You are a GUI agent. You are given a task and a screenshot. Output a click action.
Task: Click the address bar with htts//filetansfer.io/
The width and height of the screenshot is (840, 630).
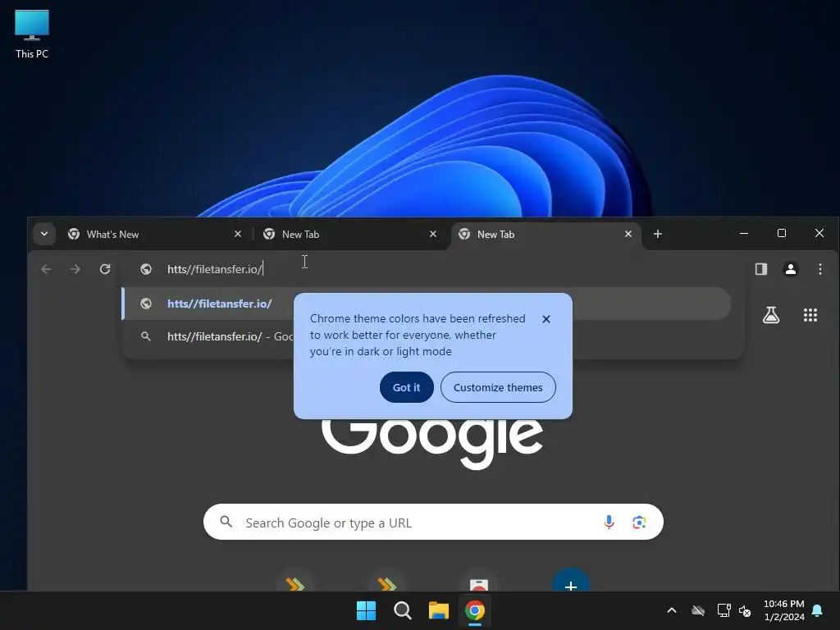pyautogui.click(x=433, y=269)
